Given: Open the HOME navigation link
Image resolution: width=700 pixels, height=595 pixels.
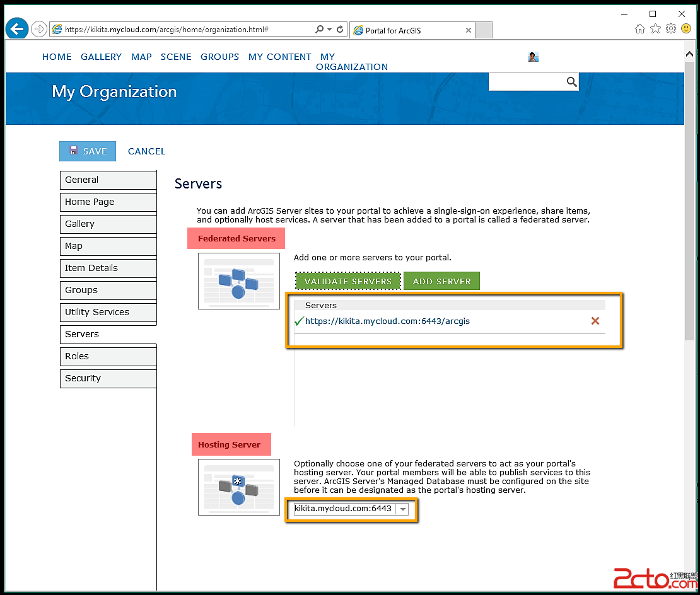Looking at the screenshot, I should coord(57,57).
